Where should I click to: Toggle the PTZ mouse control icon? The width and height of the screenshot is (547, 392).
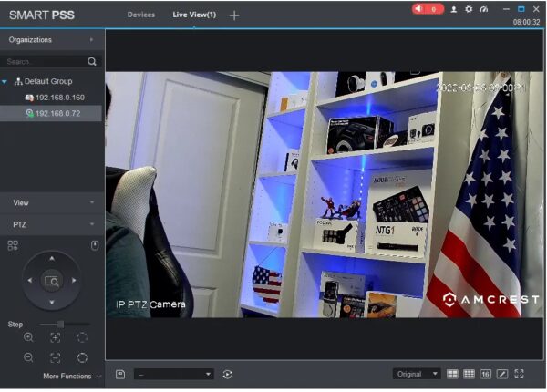tap(94, 244)
